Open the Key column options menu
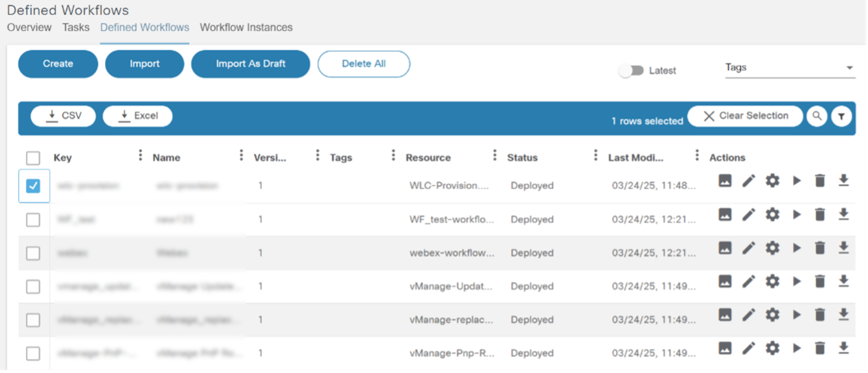 pyautogui.click(x=140, y=155)
